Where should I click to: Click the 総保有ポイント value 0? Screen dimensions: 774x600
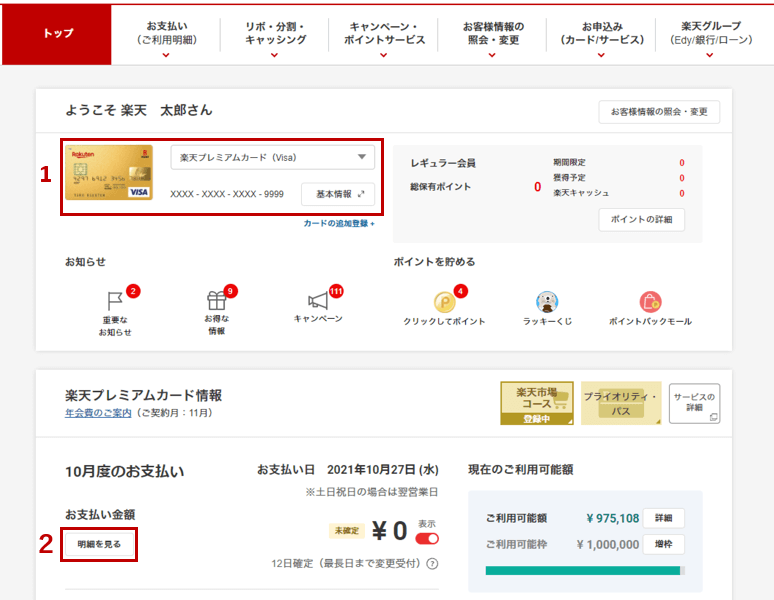tap(538, 187)
